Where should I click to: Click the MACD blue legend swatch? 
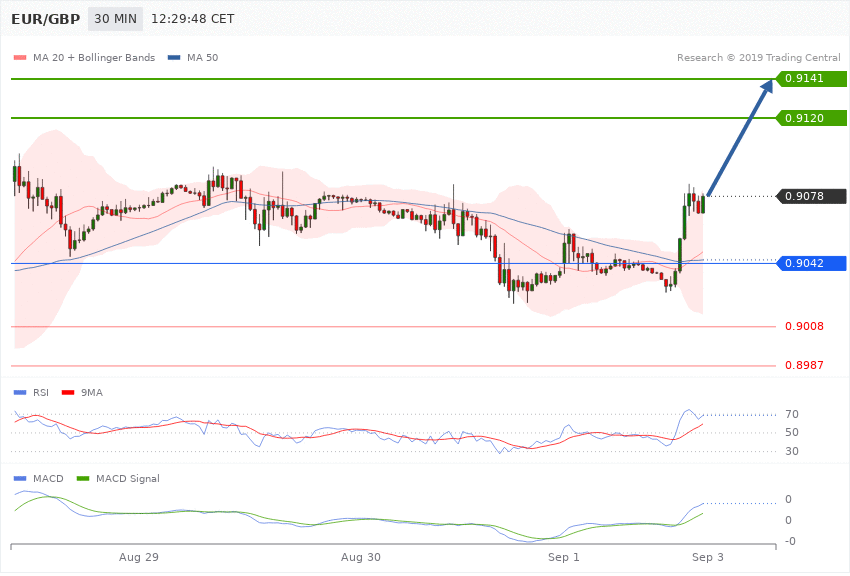[x=20, y=478]
